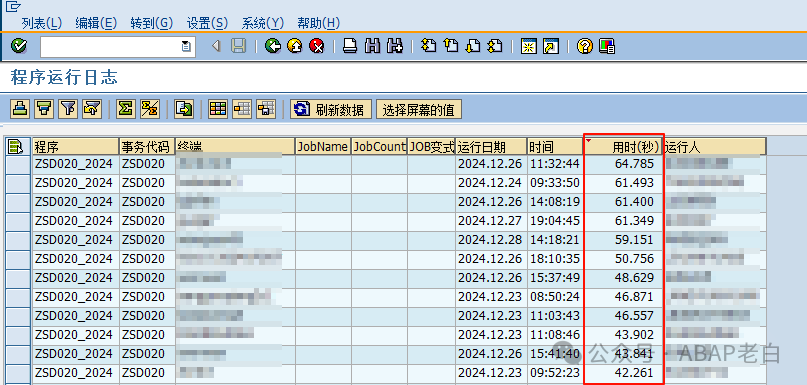Click the 时间 column header

tap(555, 147)
